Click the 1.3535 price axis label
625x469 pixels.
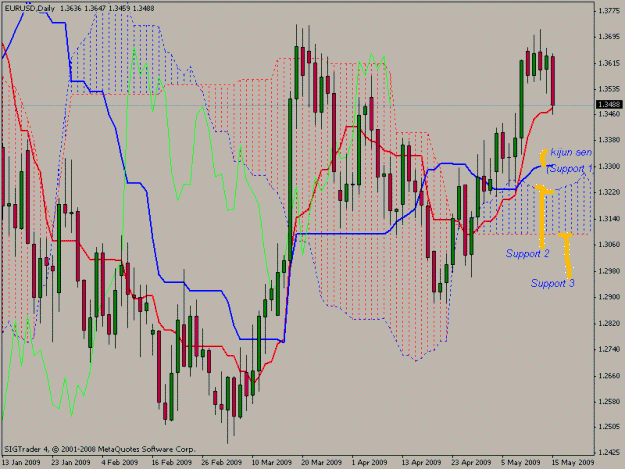click(x=609, y=89)
